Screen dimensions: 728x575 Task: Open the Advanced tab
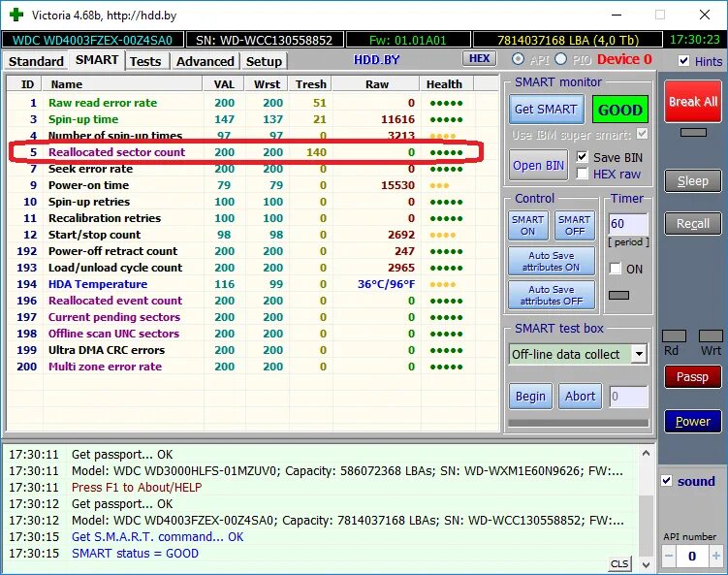(x=205, y=61)
